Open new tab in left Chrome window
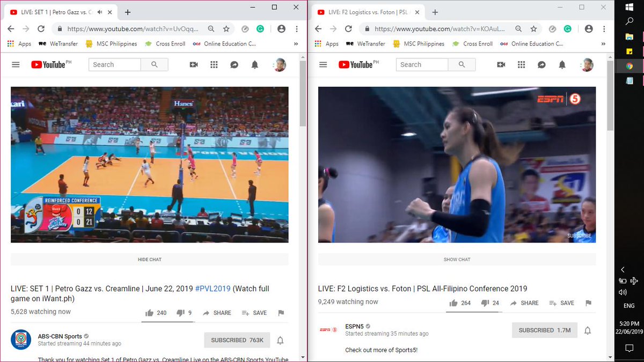This screenshot has height=362, width=644. [128, 12]
